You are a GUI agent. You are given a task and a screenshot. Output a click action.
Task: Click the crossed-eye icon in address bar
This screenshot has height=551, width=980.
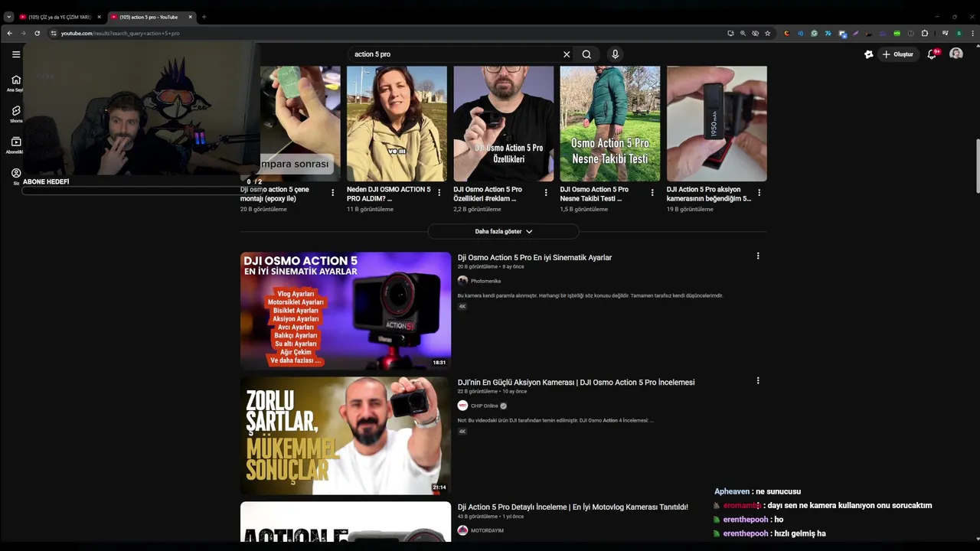tap(755, 33)
